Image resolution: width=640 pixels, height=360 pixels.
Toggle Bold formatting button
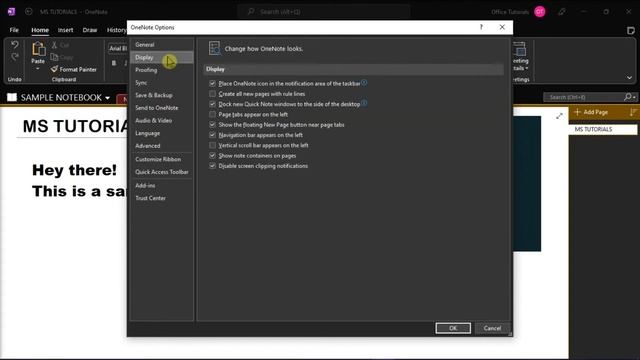point(114,63)
